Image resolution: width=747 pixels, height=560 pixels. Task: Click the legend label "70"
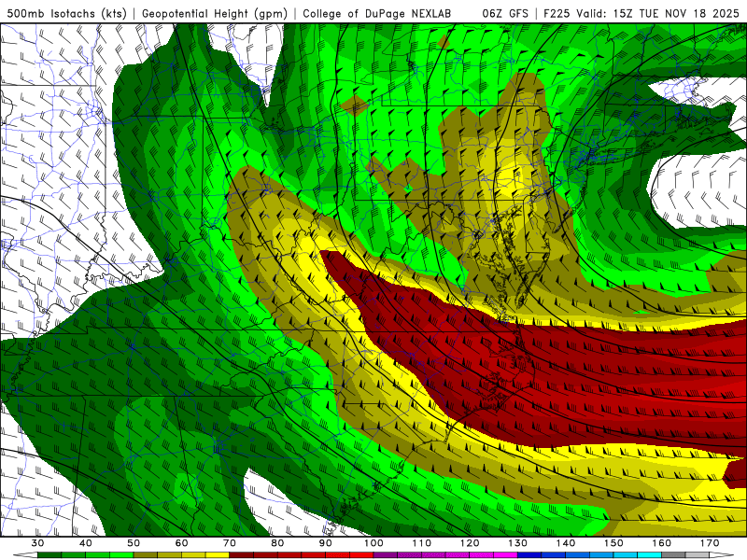pos(230,543)
